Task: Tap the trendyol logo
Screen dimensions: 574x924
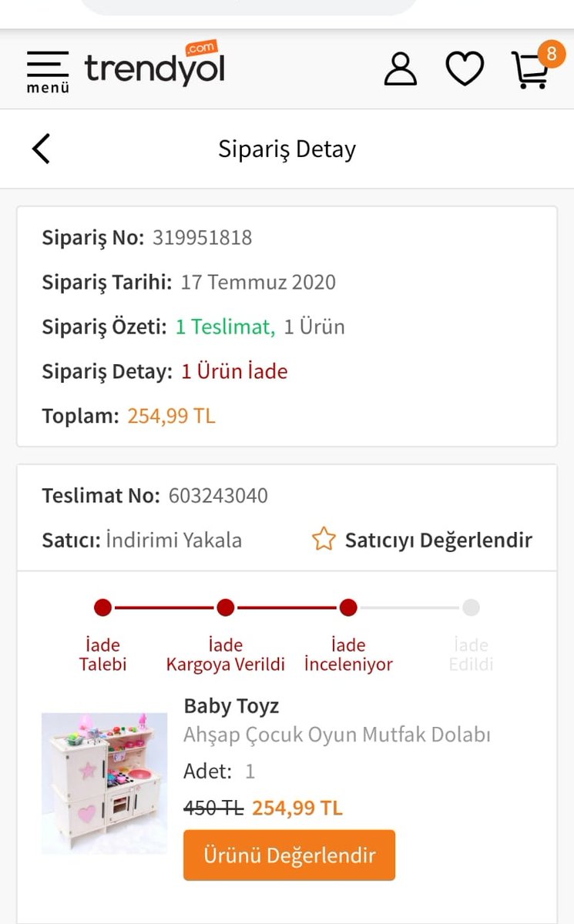Action: (154, 65)
